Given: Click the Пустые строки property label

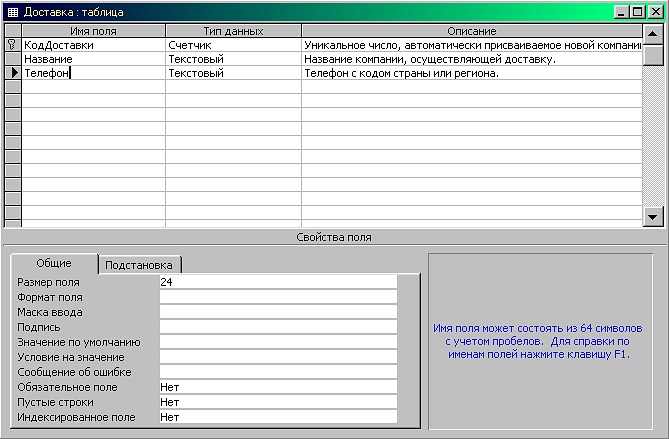Looking at the screenshot, I should pyautogui.click(x=55, y=402).
